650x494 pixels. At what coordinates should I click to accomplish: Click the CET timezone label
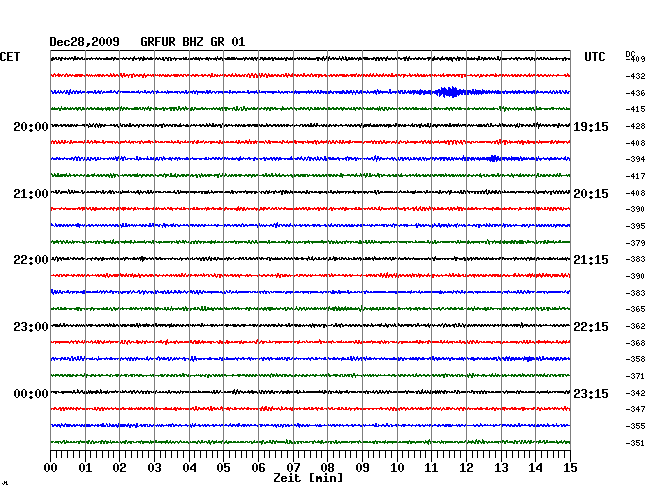click(10, 57)
